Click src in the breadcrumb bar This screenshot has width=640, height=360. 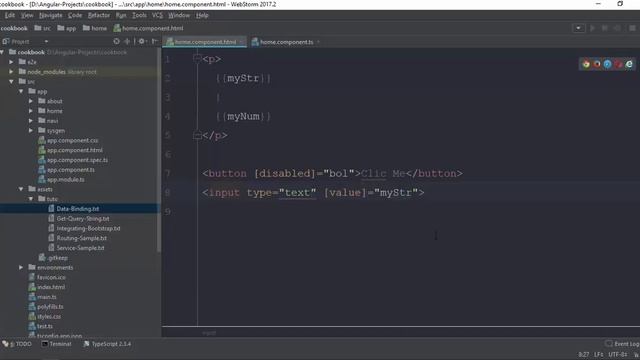[43, 28]
